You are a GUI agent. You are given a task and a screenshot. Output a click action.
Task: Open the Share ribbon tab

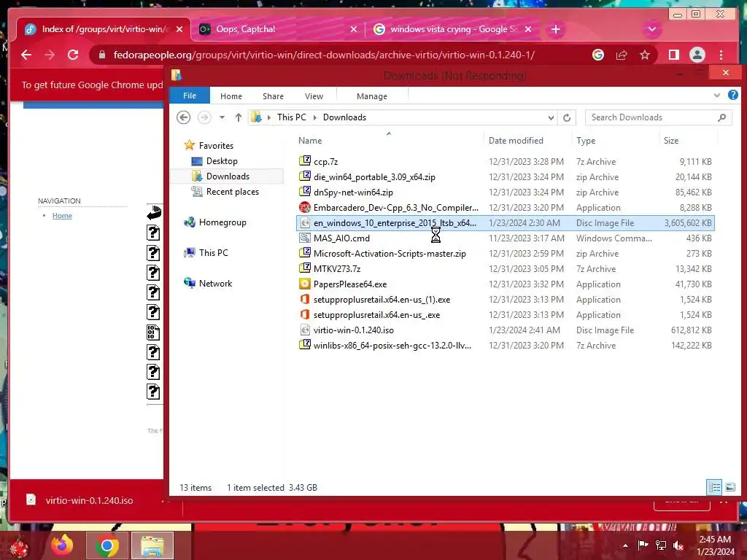click(273, 96)
